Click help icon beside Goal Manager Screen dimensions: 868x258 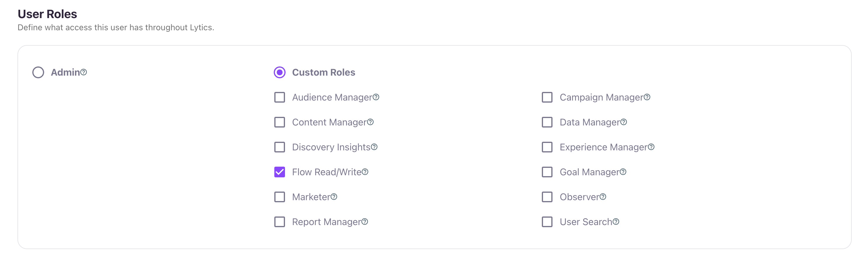(623, 172)
